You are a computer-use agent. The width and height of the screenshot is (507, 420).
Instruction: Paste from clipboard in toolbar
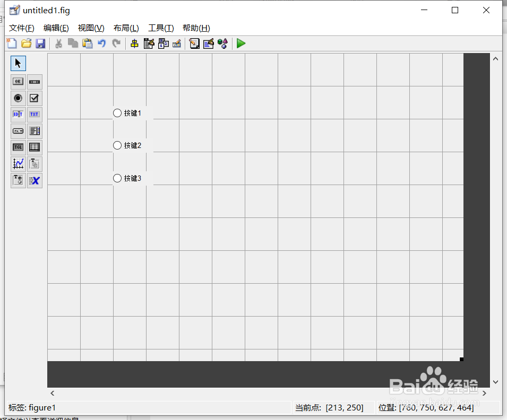pos(87,43)
